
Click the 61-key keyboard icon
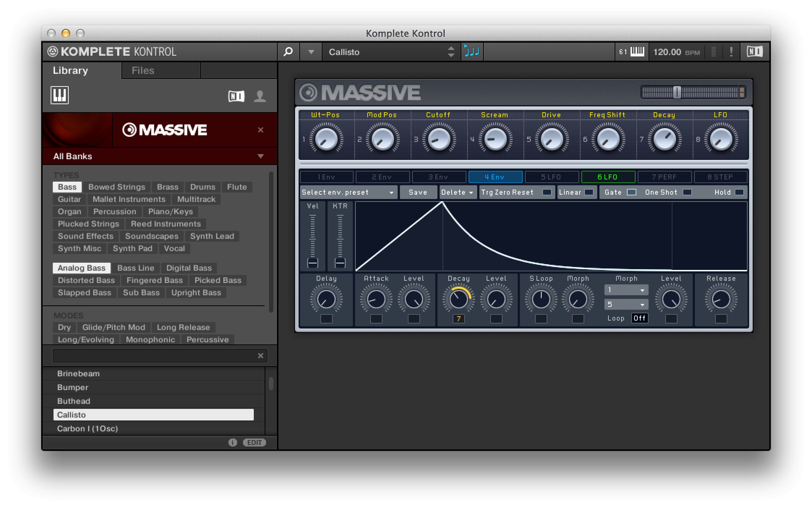click(x=631, y=52)
